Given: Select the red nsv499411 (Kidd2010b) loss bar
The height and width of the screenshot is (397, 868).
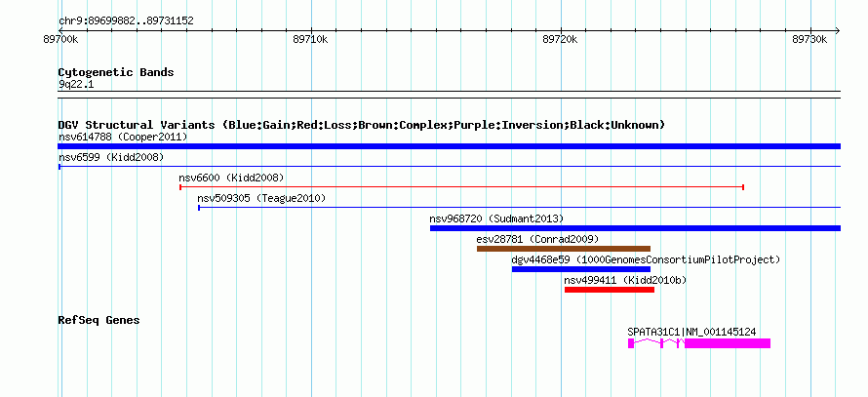Looking at the screenshot, I should click(609, 290).
